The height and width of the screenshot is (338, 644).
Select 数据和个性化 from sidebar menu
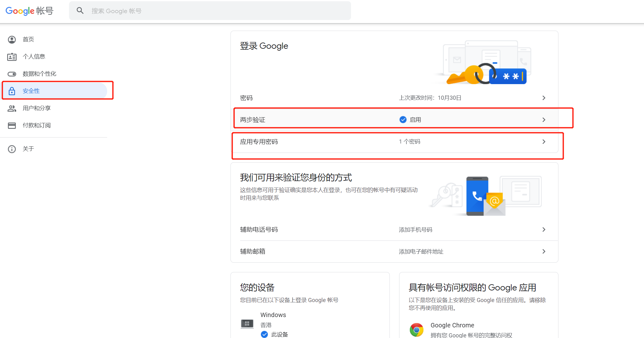pos(39,74)
